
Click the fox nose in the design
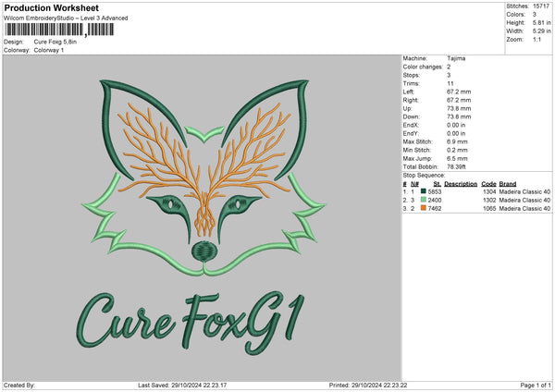[x=201, y=250]
